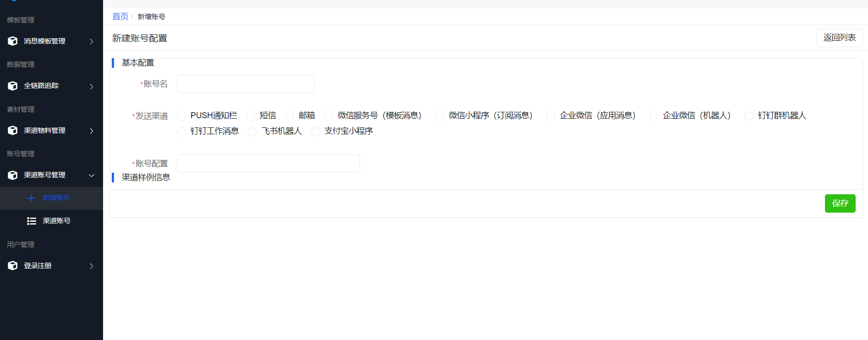Screen dimensions: 868x340
Task: Click cube icon beside 渠道账号管理
Action: tap(13, 175)
